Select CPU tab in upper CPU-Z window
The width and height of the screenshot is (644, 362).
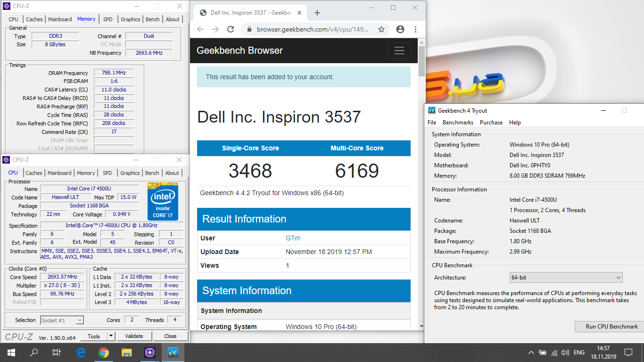click(14, 19)
